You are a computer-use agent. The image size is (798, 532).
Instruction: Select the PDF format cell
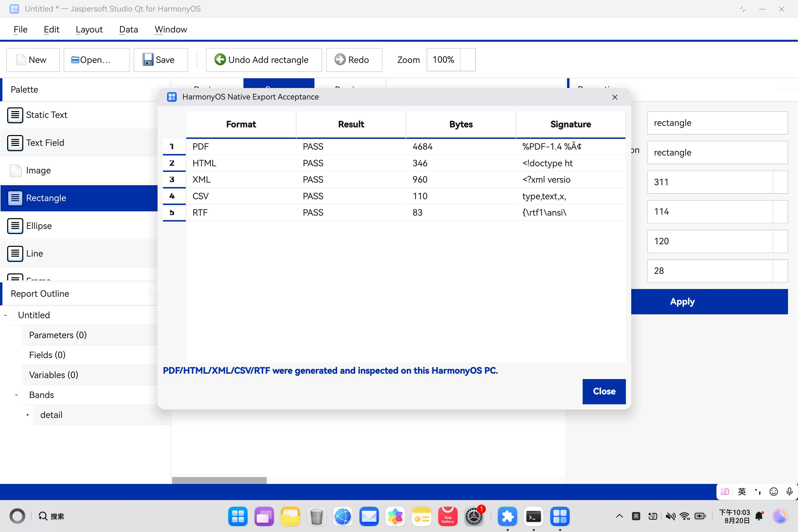point(241,147)
